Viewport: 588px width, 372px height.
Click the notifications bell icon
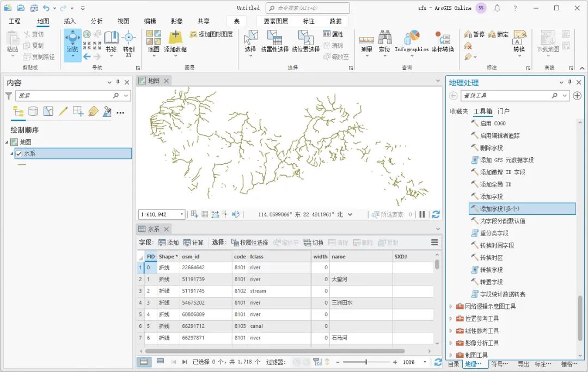pos(497,8)
